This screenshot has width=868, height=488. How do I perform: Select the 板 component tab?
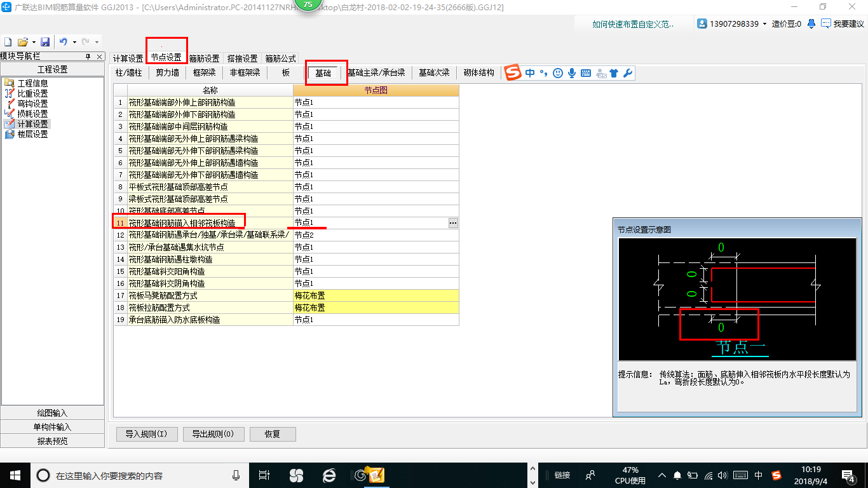coord(286,72)
